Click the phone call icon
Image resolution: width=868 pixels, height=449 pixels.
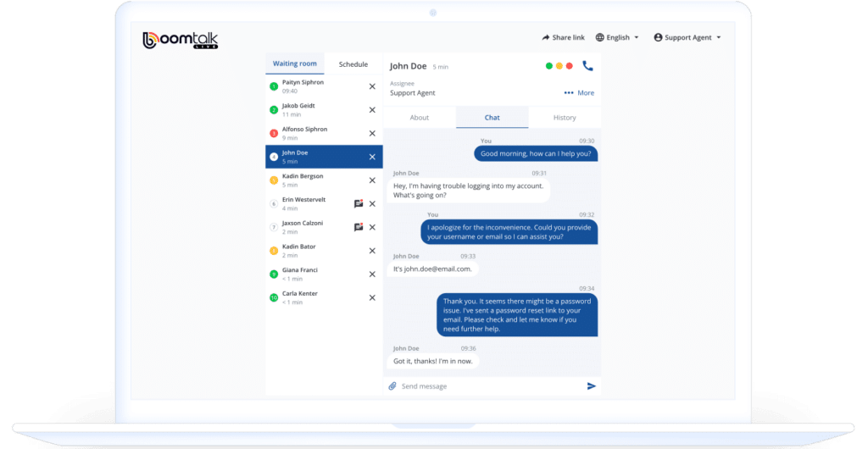pos(587,65)
